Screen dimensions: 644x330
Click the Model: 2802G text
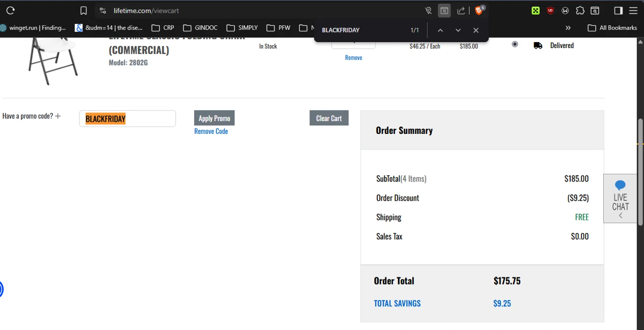click(128, 63)
